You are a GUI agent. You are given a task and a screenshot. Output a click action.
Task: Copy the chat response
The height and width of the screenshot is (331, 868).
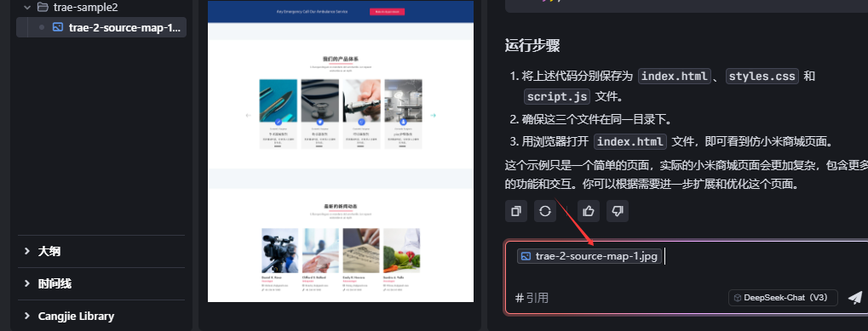tap(516, 211)
